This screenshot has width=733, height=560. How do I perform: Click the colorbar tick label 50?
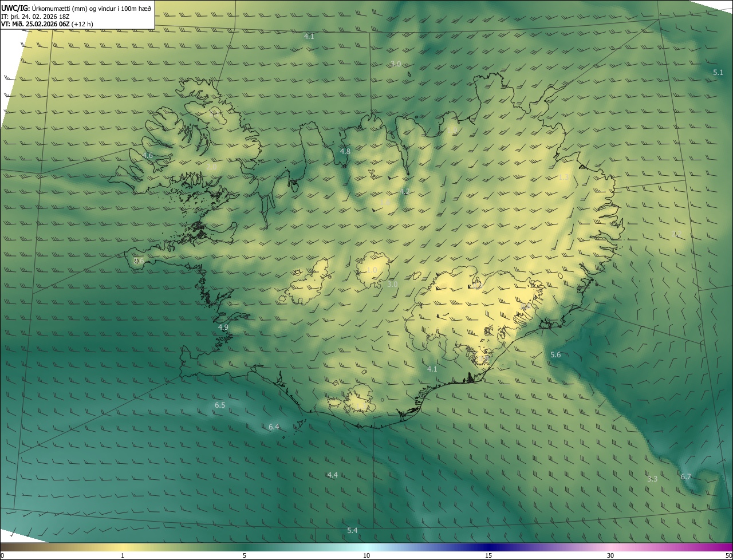click(728, 556)
